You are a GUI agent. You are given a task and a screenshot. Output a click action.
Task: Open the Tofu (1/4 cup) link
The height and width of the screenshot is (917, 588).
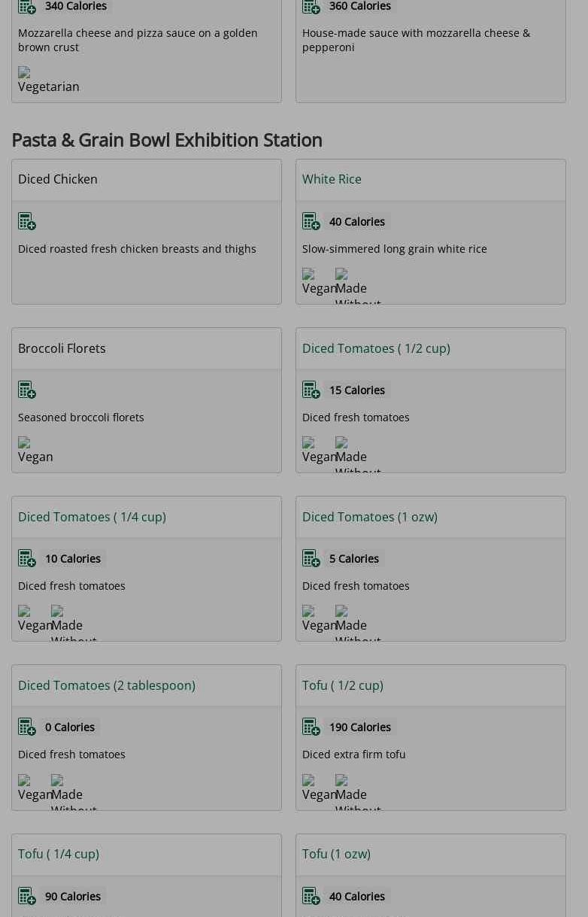click(x=58, y=854)
